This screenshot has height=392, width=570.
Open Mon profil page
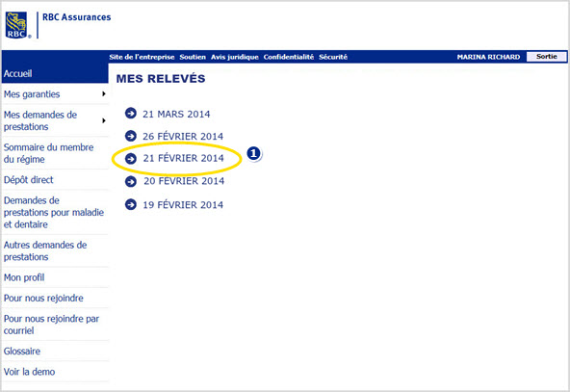pyautogui.click(x=24, y=277)
